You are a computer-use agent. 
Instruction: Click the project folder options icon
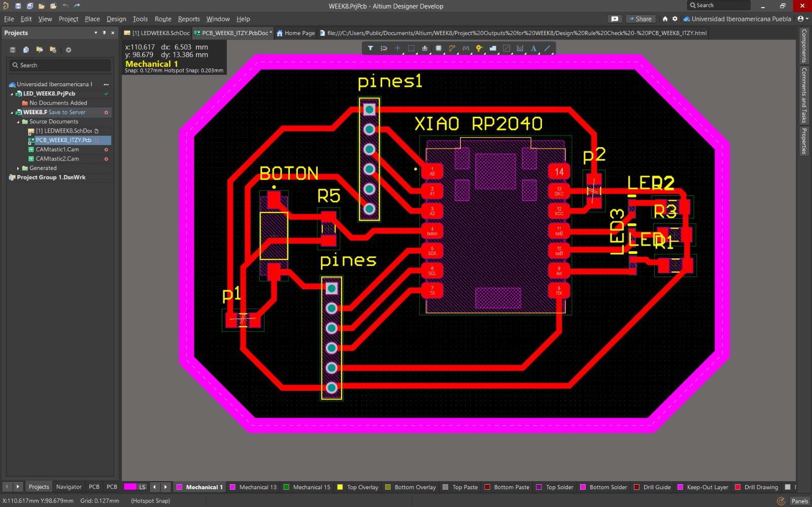(x=53, y=50)
